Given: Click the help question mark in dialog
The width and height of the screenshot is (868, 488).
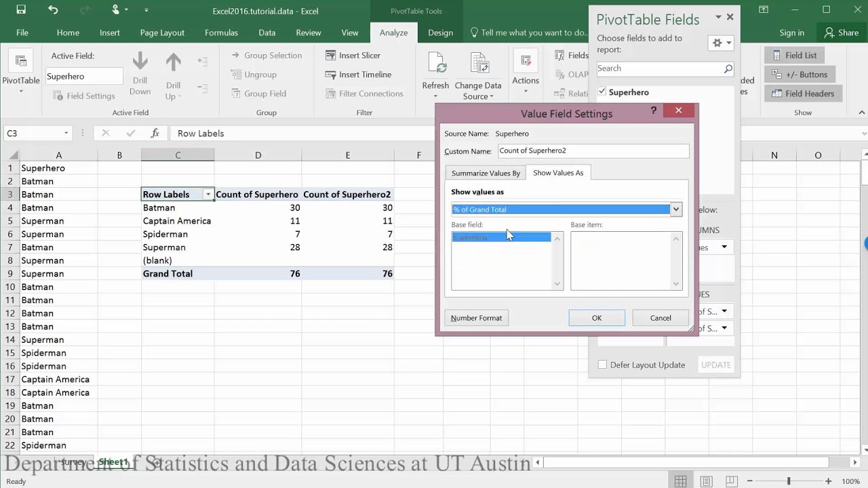Looking at the screenshot, I should coord(654,110).
